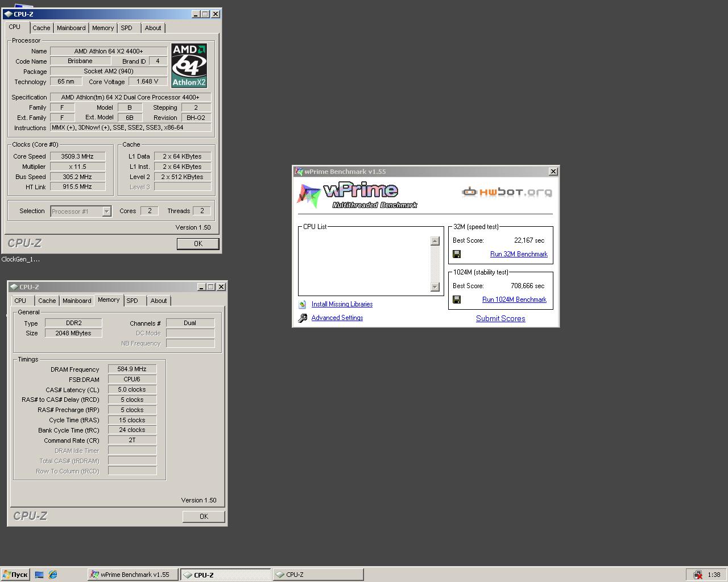Screen dimensions: 728x582
Task: Open Memory tab in top CPU-Z window
Action: [103, 28]
